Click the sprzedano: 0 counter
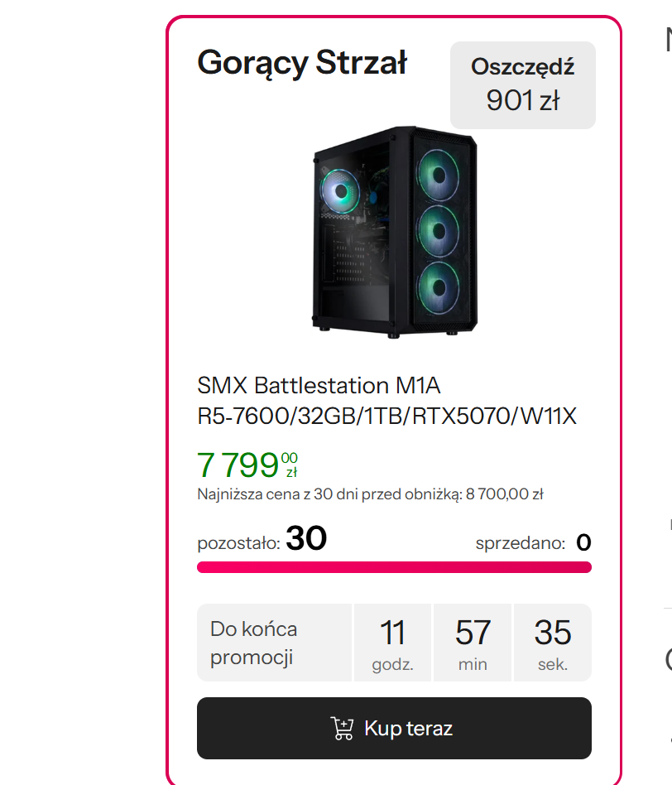 click(534, 542)
